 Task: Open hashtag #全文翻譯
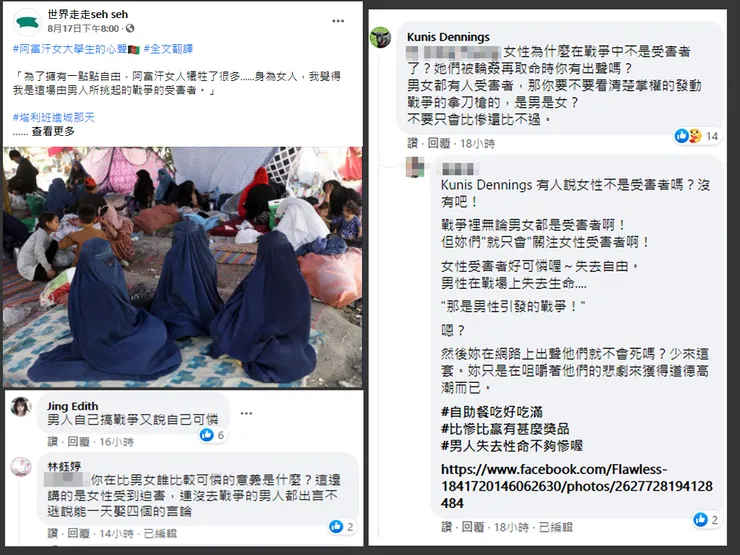pyautogui.click(x=168, y=49)
